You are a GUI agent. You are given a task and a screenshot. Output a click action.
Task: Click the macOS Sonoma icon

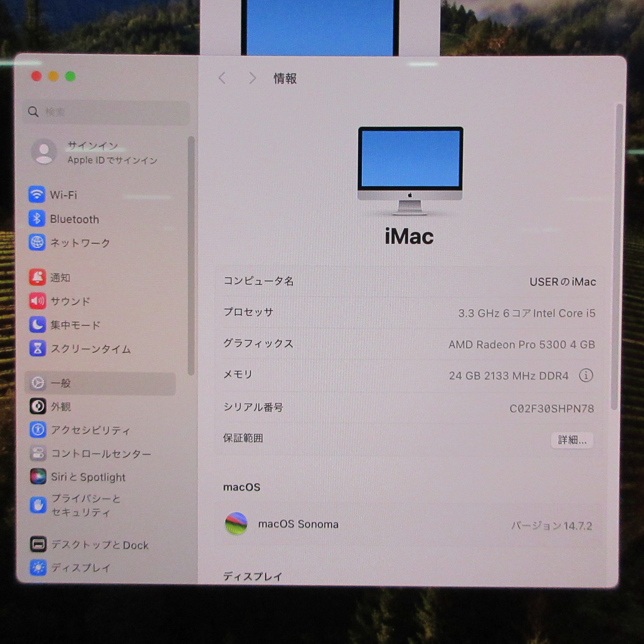(236, 524)
